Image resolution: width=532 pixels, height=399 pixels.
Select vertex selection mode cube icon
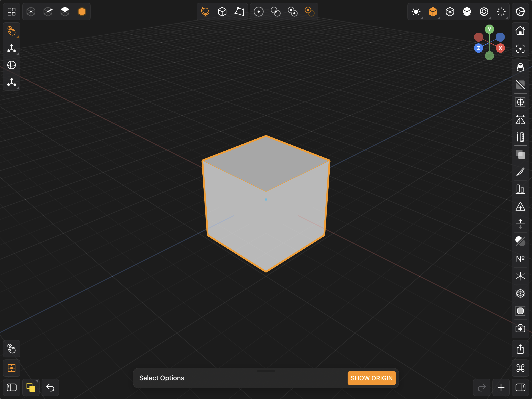point(31,12)
